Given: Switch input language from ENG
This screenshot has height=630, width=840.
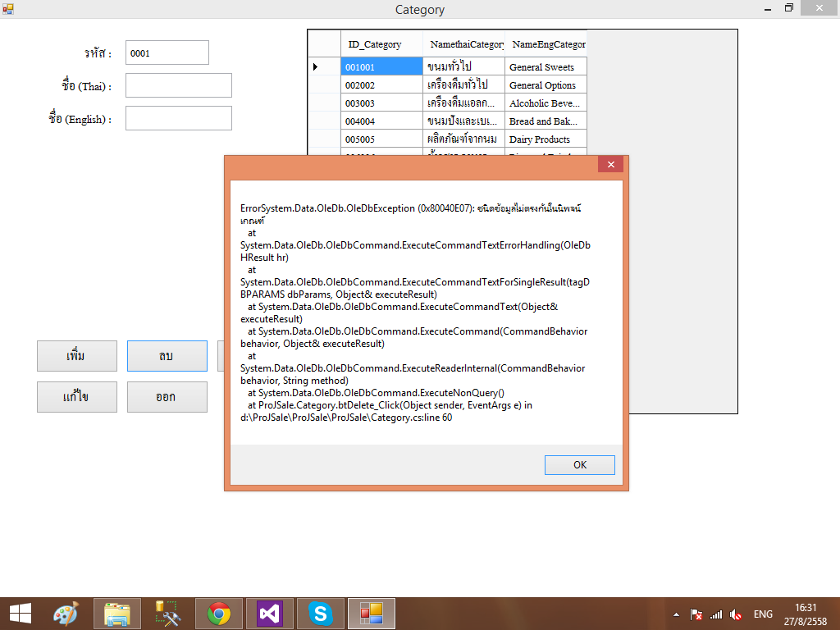Looking at the screenshot, I should tap(763, 614).
